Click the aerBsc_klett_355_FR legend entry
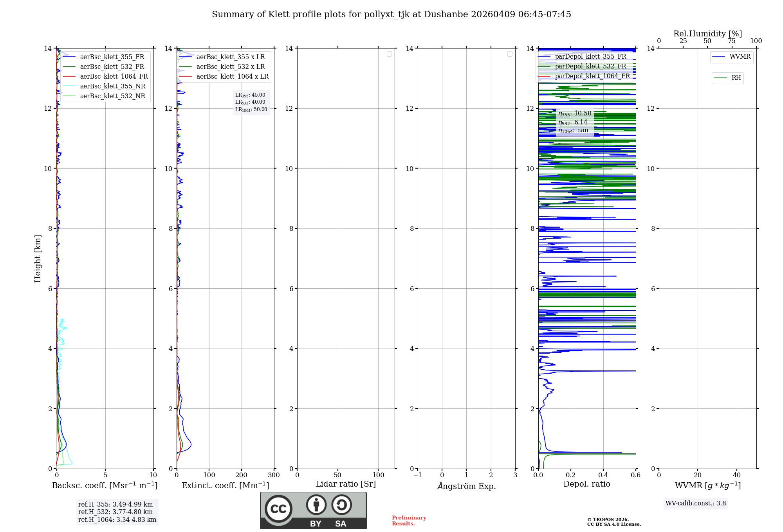 pos(112,57)
